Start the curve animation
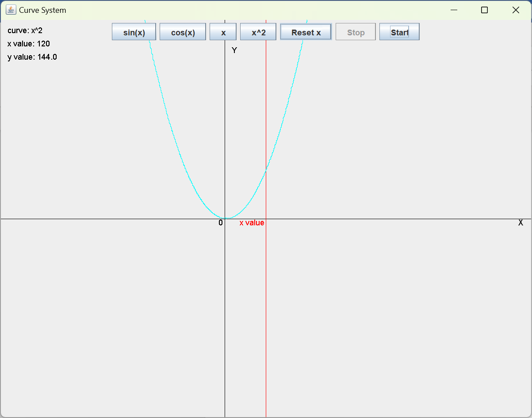The width and height of the screenshot is (532, 418). point(399,32)
